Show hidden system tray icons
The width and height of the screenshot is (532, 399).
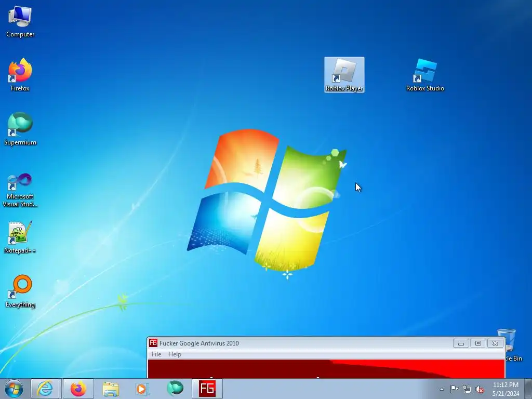[442, 389]
